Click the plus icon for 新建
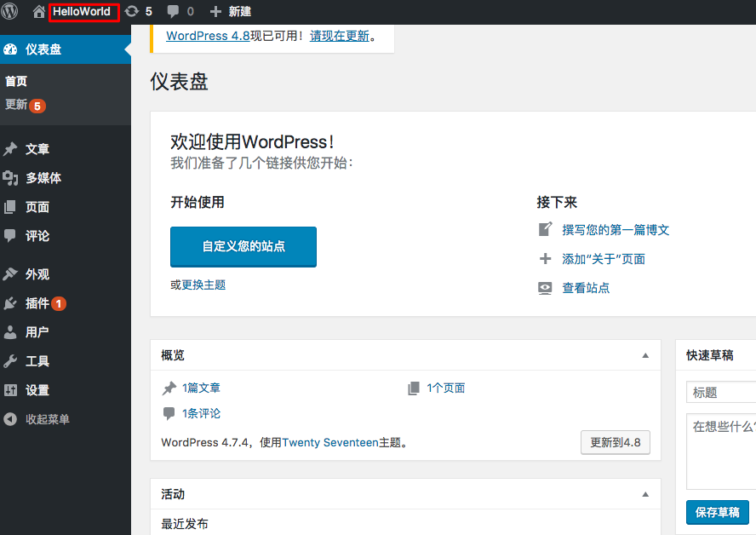This screenshot has width=756, height=535. pyautogui.click(x=215, y=12)
